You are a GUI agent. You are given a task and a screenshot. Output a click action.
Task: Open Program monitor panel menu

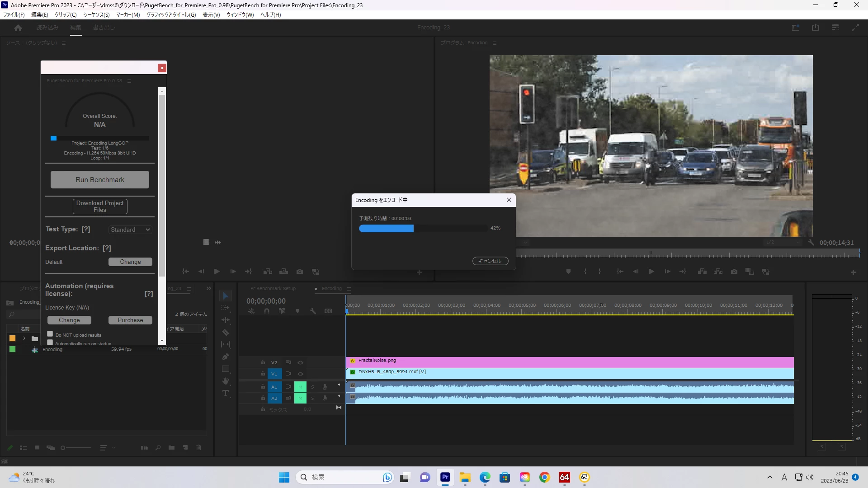(x=495, y=43)
